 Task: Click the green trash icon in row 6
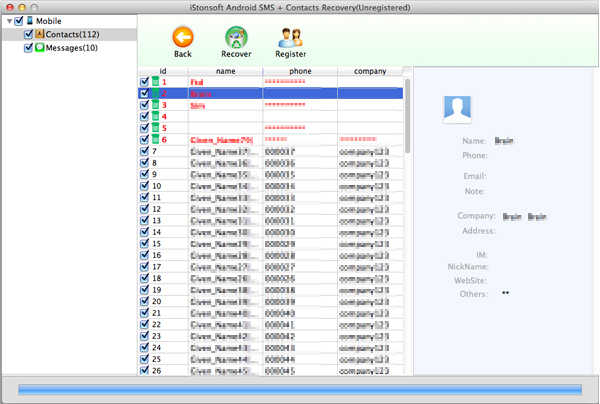coord(155,140)
